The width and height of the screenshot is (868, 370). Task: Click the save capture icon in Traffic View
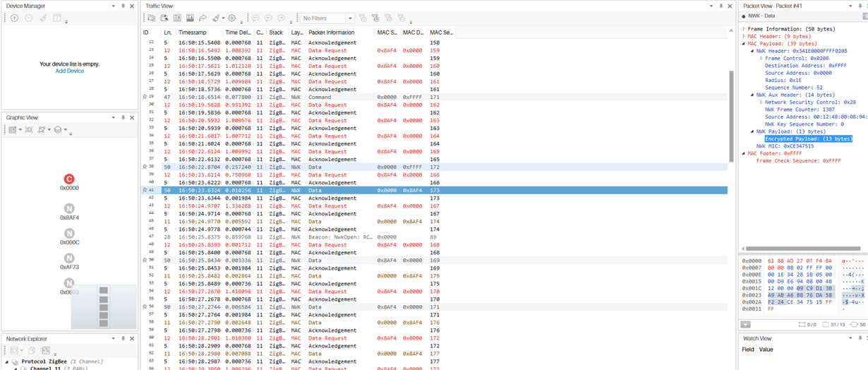(x=164, y=18)
